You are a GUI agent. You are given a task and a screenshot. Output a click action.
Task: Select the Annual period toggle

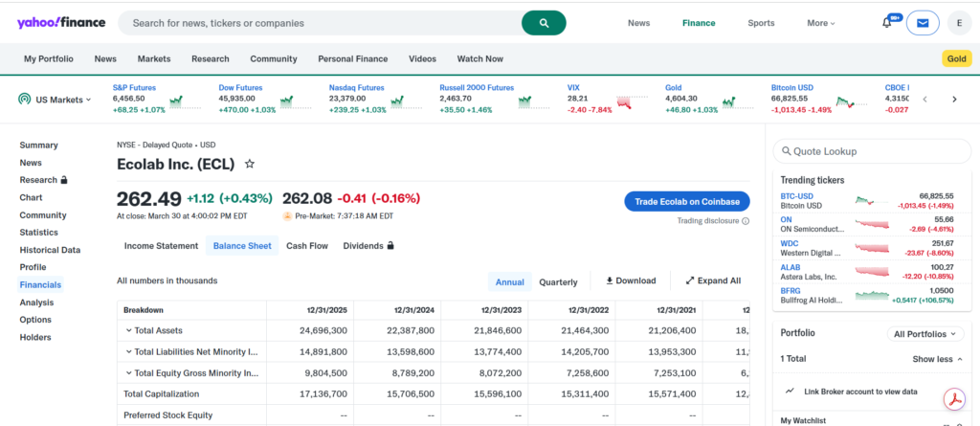[508, 281]
